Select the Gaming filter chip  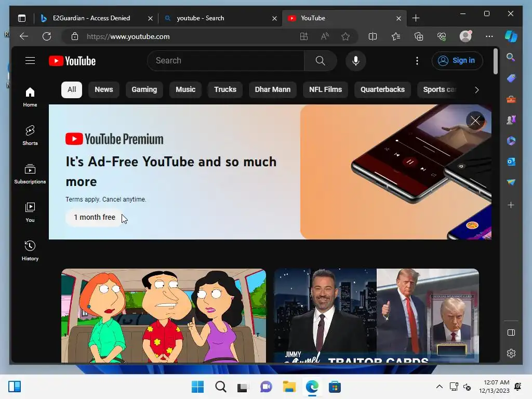tap(144, 89)
